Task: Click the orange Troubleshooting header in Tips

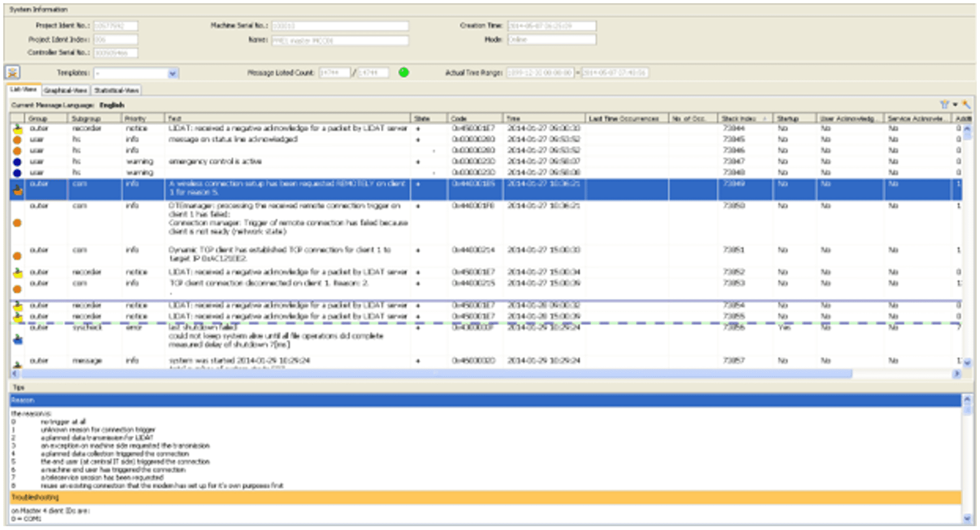Action: [x=485, y=497]
